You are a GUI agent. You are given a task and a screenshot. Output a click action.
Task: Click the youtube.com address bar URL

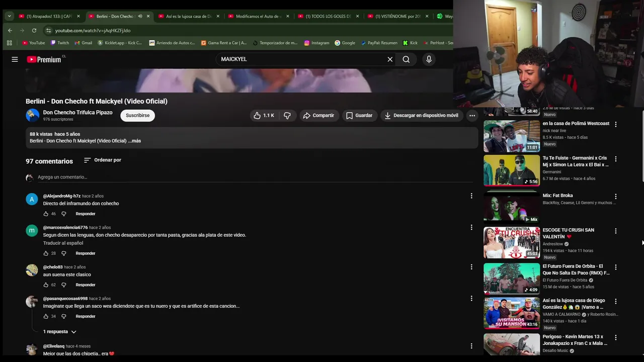[x=93, y=31]
